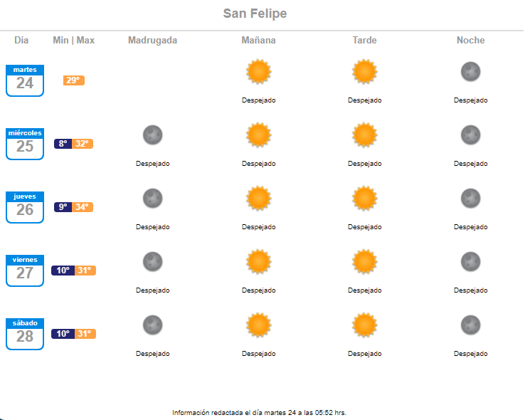Click Tuesday morning sun icon
This screenshot has width=525, height=420.
(258, 71)
